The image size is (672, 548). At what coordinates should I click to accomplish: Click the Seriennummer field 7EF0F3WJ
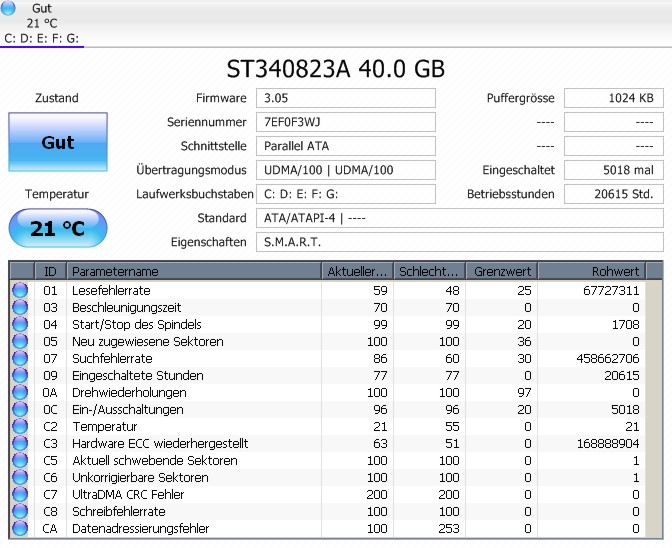coord(346,122)
